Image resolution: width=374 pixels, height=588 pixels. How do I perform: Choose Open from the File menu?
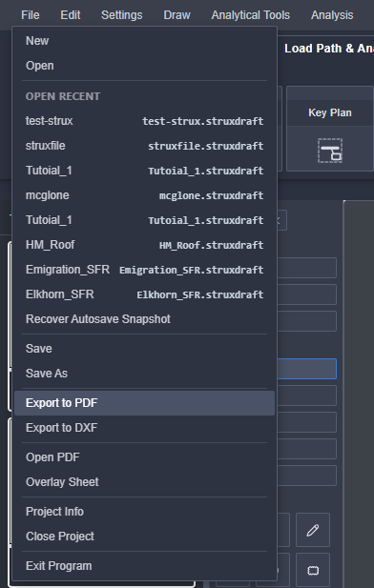click(x=145, y=66)
